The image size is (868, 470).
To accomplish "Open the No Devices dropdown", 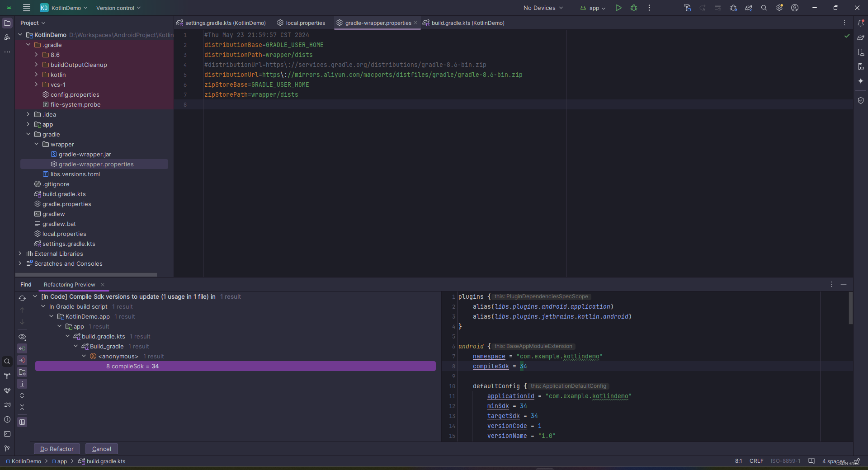I will tap(542, 8).
